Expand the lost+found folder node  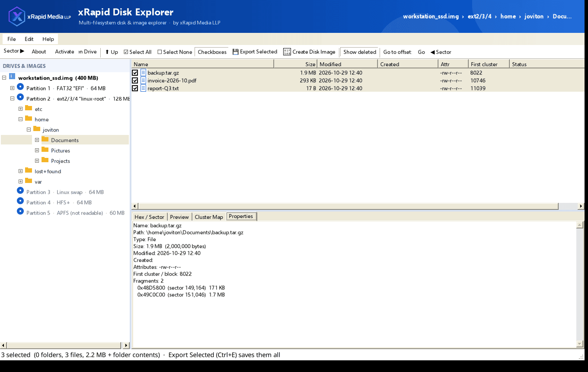click(20, 171)
